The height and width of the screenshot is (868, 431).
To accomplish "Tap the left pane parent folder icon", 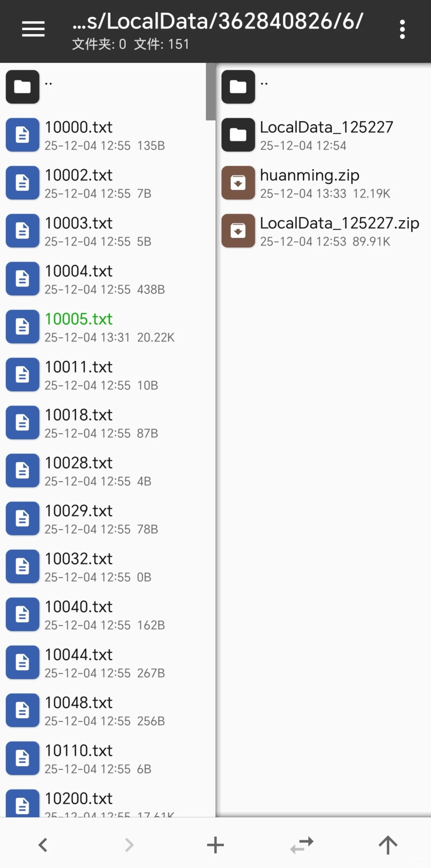I will pos(22,87).
